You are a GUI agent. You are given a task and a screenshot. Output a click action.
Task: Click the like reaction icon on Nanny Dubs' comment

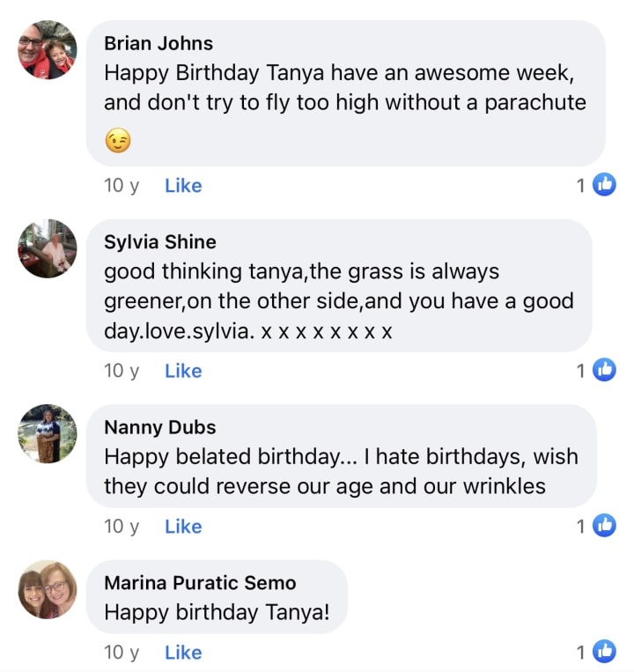[x=604, y=526]
